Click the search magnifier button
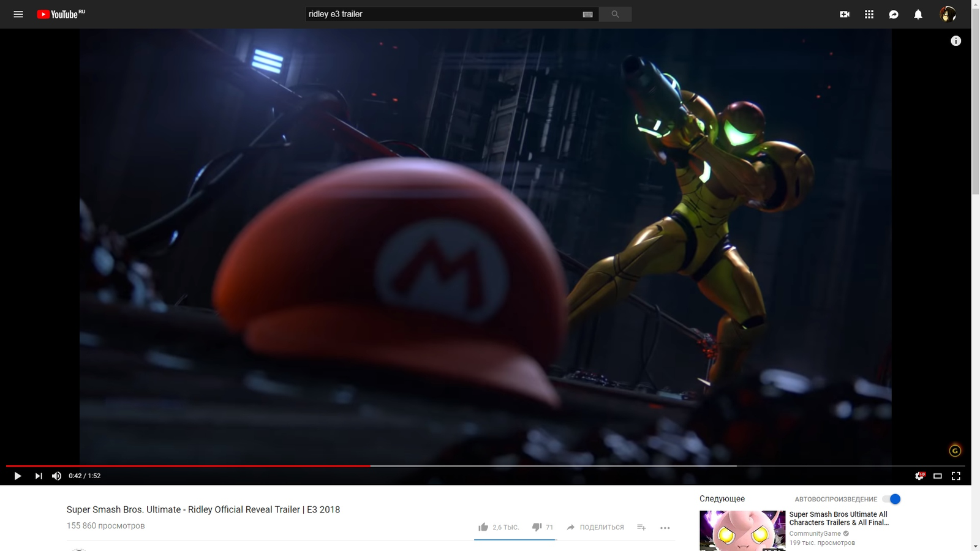The image size is (980, 551). [615, 14]
